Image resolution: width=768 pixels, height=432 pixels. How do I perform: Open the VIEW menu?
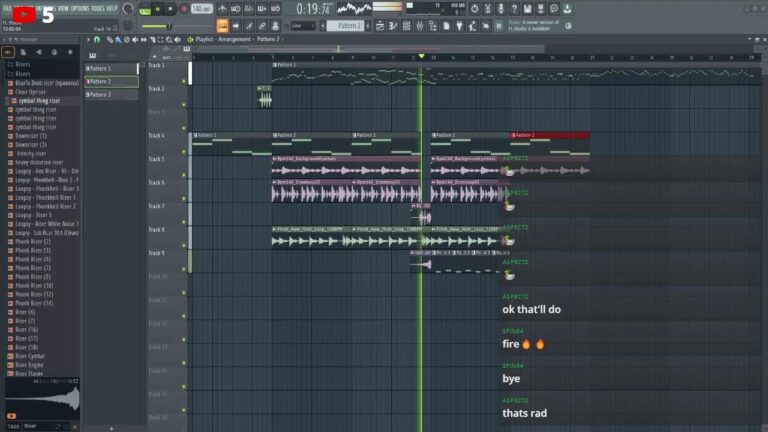(64, 8)
